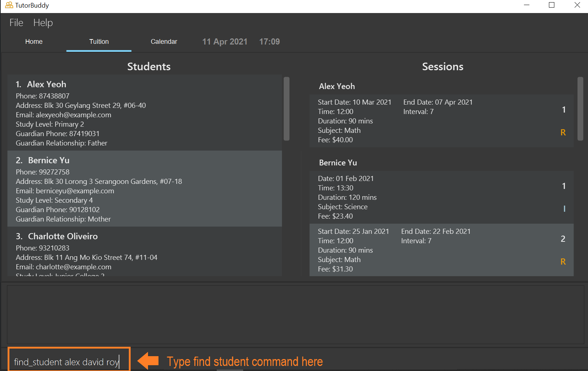Click Phone: 99272758 text
This screenshot has height=371, width=588.
[x=43, y=172]
